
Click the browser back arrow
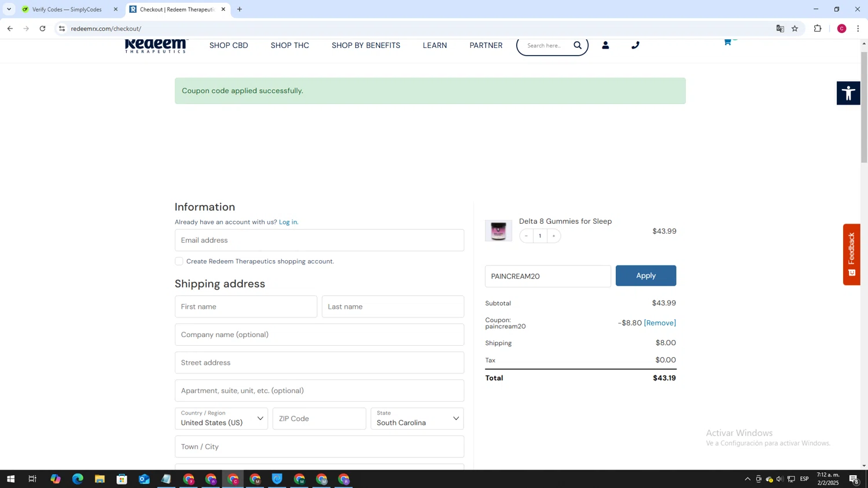click(x=10, y=28)
